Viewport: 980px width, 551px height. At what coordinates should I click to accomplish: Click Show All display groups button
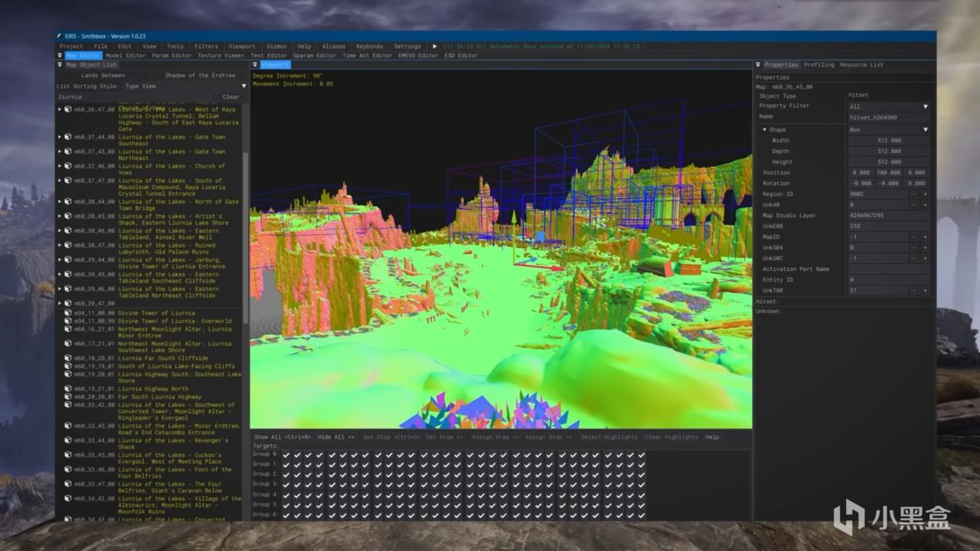(283, 437)
